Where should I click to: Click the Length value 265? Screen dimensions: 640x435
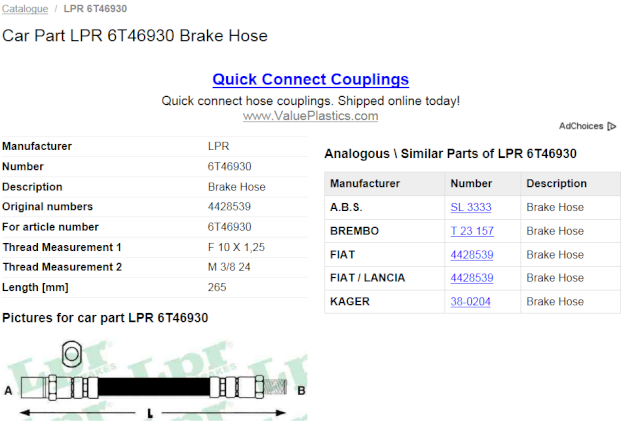[x=217, y=287]
